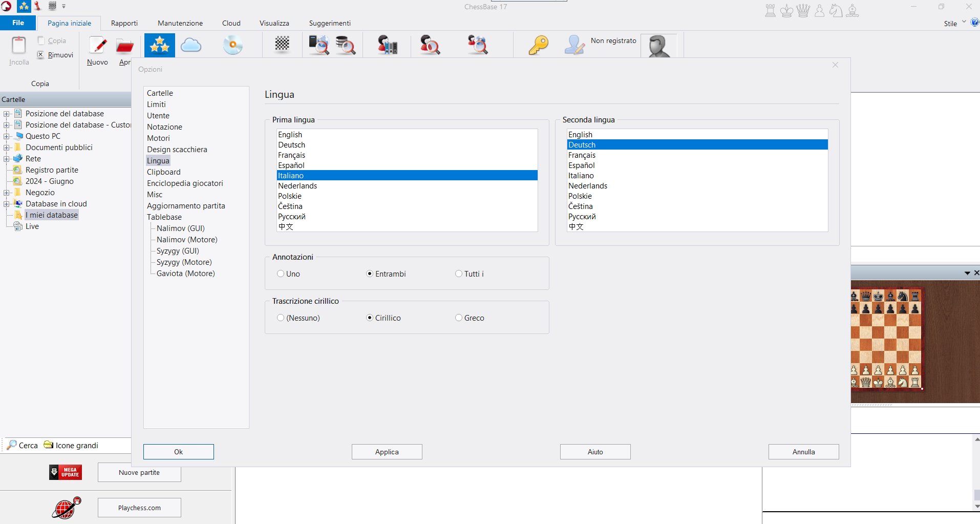Viewport: 980px width, 524px height.
Task: Click the Nuove partite button
Action: coord(139,472)
